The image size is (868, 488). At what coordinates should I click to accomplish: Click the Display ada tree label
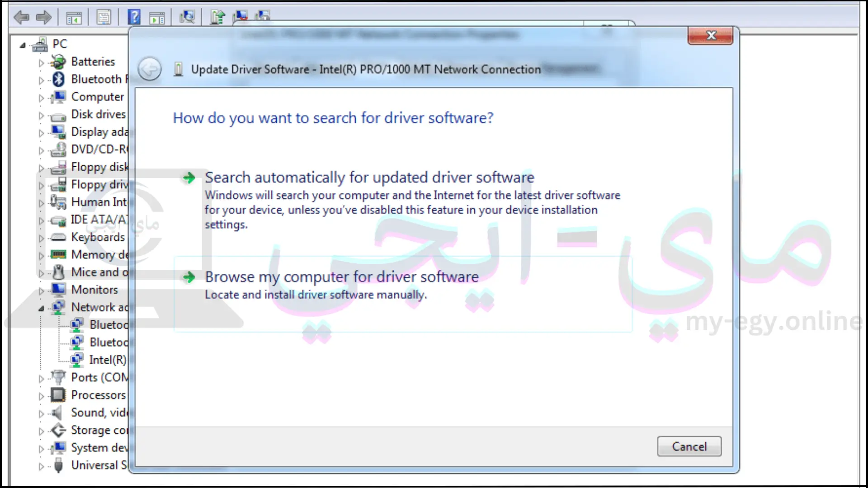click(x=99, y=132)
